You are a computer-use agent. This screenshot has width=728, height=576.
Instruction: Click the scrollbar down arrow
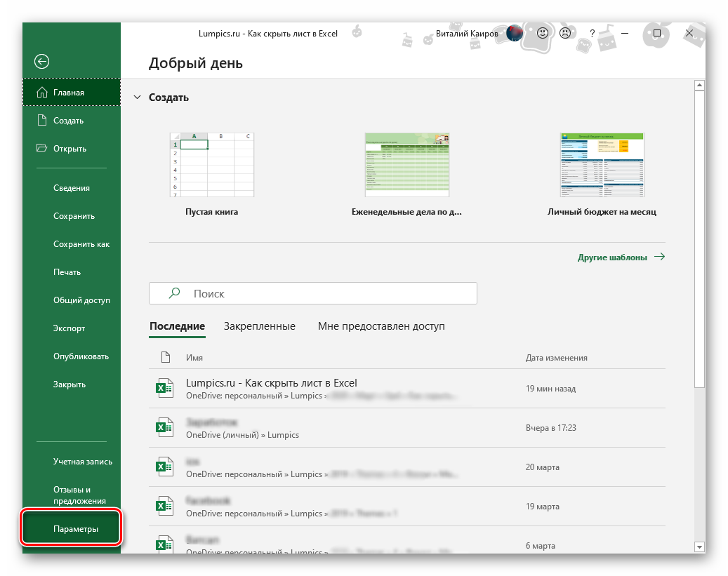point(699,547)
